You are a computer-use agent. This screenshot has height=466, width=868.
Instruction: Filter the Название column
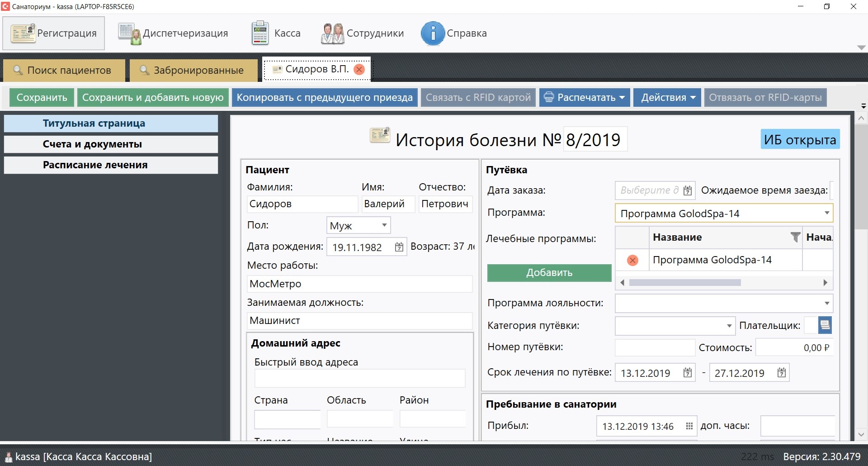795,237
